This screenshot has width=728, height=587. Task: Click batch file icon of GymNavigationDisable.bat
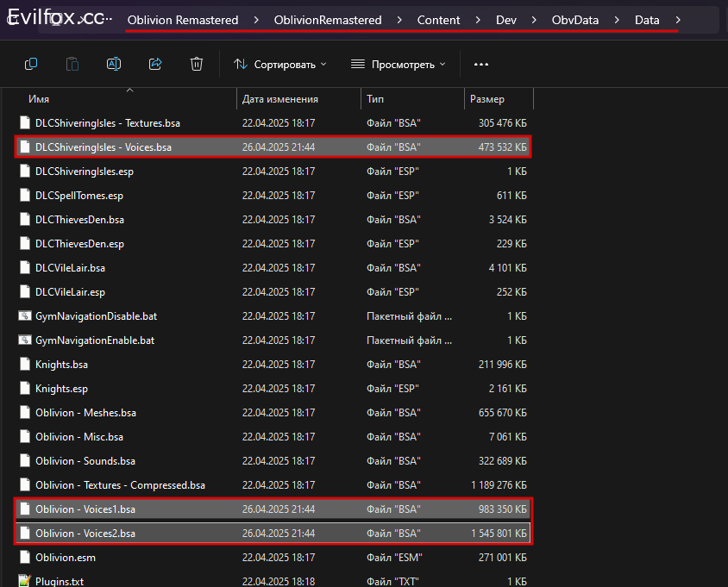pyautogui.click(x=25, y=316)
